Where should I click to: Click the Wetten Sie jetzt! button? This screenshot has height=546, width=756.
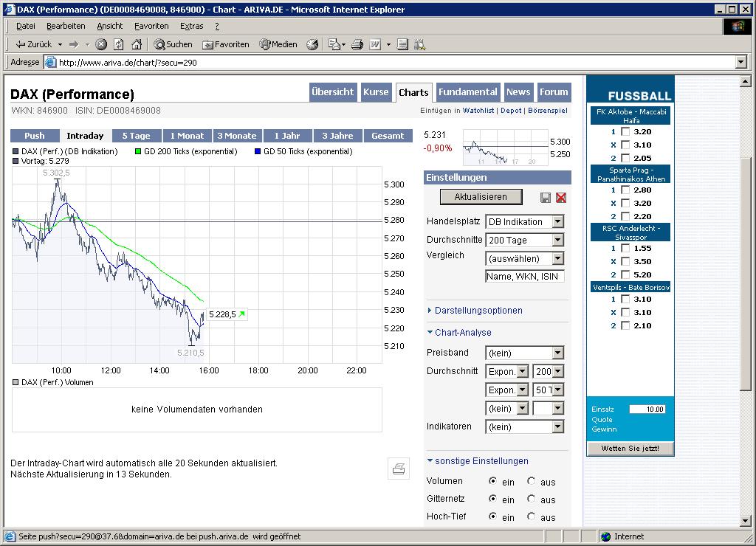click(x=630, y=448)
